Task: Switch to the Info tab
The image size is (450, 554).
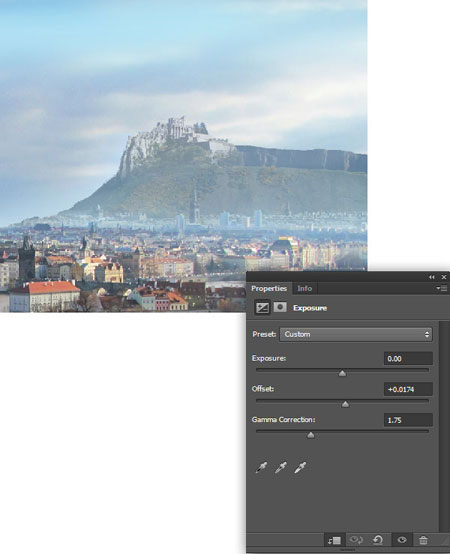Action: [304, 289]
